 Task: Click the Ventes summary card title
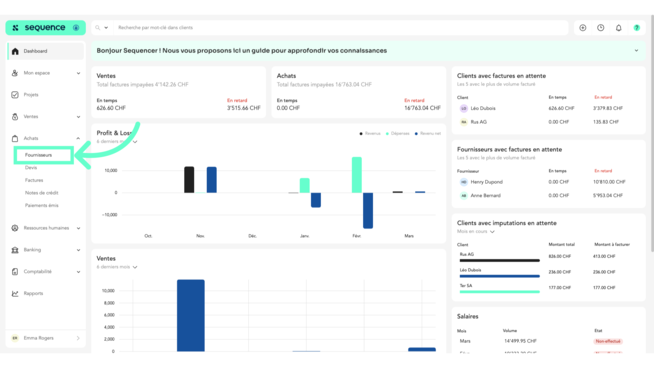click(106, 76)
